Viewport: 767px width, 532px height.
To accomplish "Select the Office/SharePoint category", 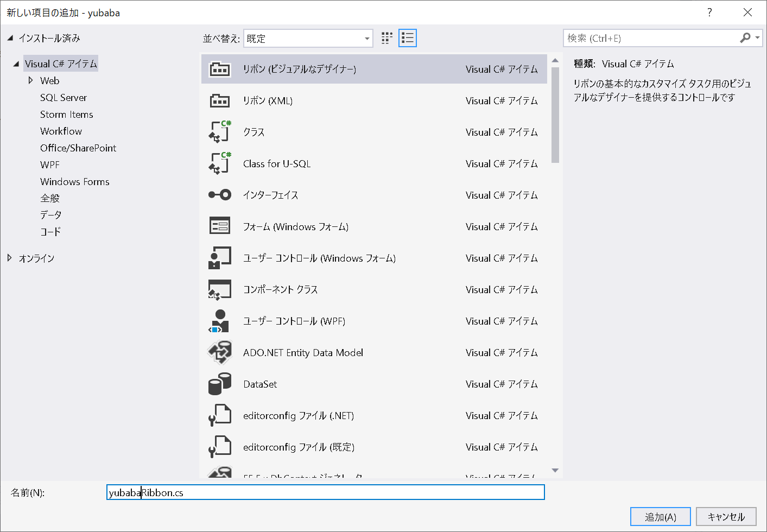I will coord(78,148).
